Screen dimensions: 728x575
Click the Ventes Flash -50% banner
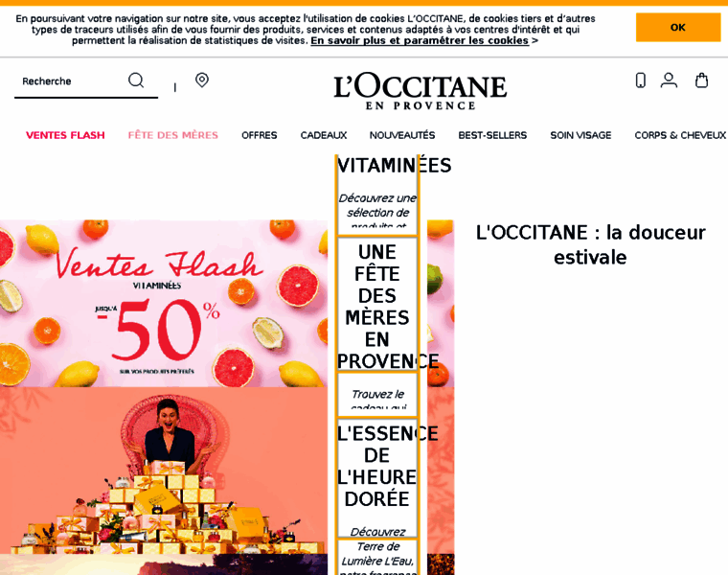[x=164, y=303]
